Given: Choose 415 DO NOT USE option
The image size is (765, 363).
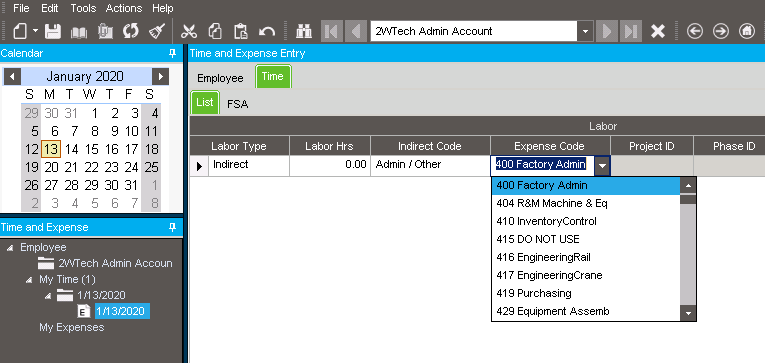Looking at the screenshot, I should tap(585, 240).
